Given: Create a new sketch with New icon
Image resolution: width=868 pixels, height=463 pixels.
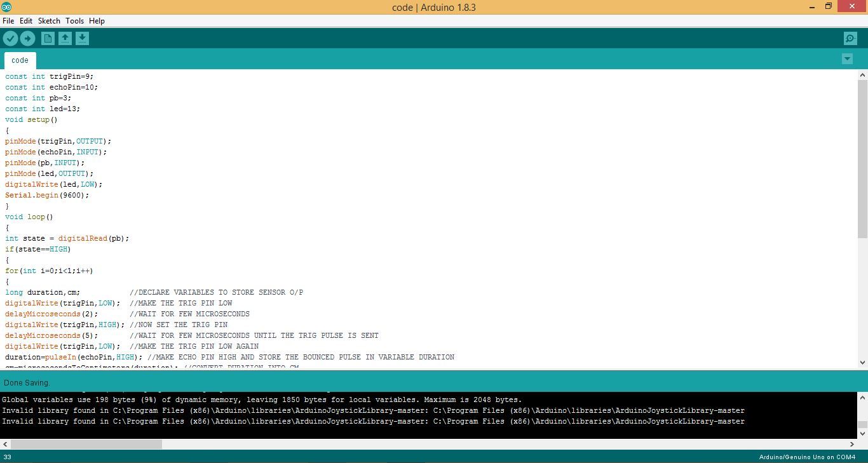Looking at the screenshot, I should click(x=48, y=39).
